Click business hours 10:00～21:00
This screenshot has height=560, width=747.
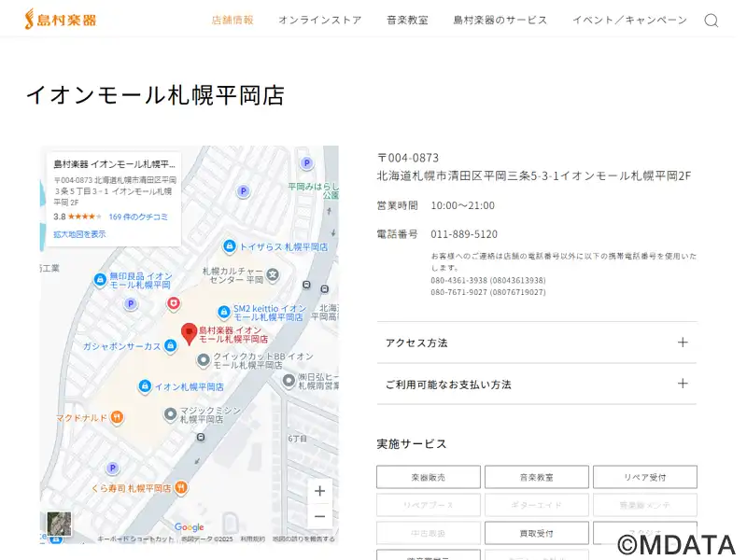pyautogui.click(x=462, y=205)
